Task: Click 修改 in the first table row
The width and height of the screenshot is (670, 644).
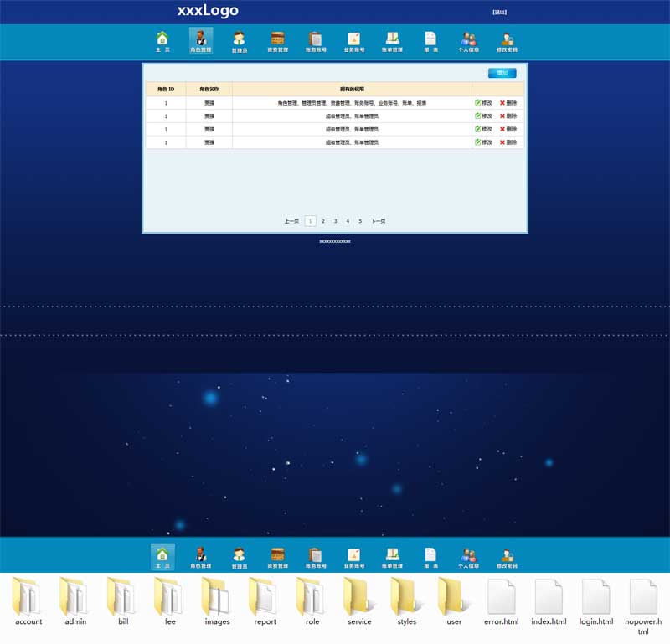Action: (483, 103)
